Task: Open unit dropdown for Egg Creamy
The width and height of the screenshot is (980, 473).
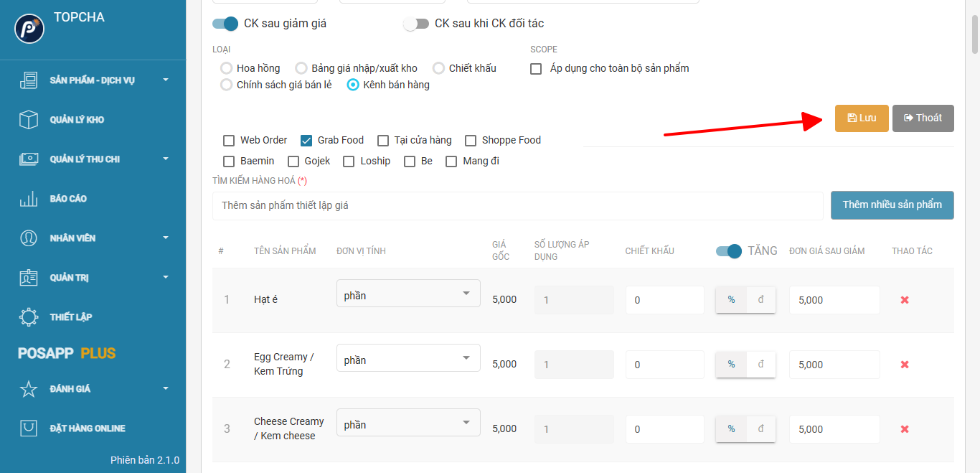Action: click(x=408, y=358)
